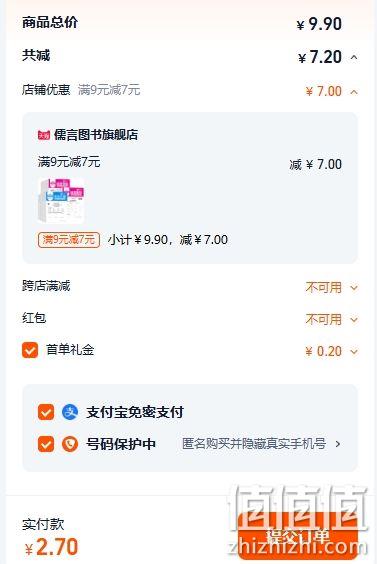
Task: Click the orange phone protection icon
Action: pyautogui.click(x=70, y=444)
